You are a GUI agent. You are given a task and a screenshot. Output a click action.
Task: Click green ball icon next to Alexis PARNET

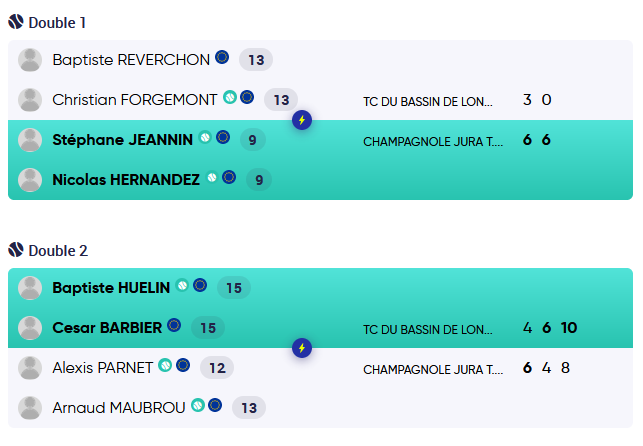click(165, 366)
